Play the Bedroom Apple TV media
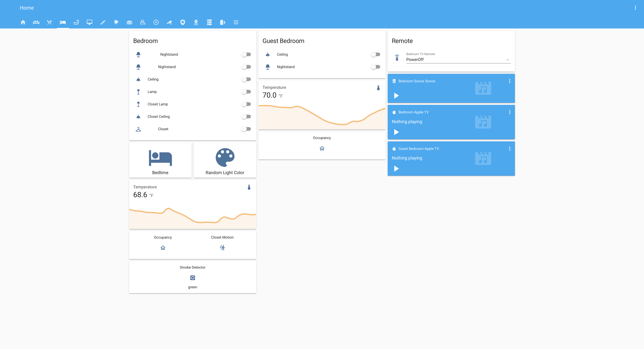This screenshot has width=644, height=349. [396, 132]
